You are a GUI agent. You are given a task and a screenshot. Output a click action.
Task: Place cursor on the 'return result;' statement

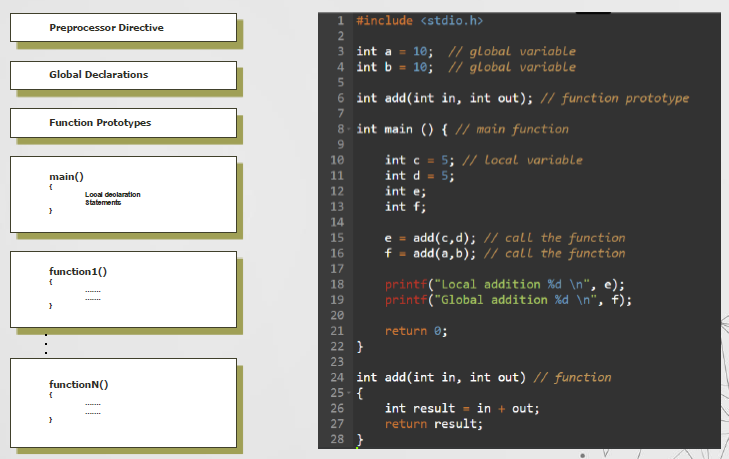(433, 424)
